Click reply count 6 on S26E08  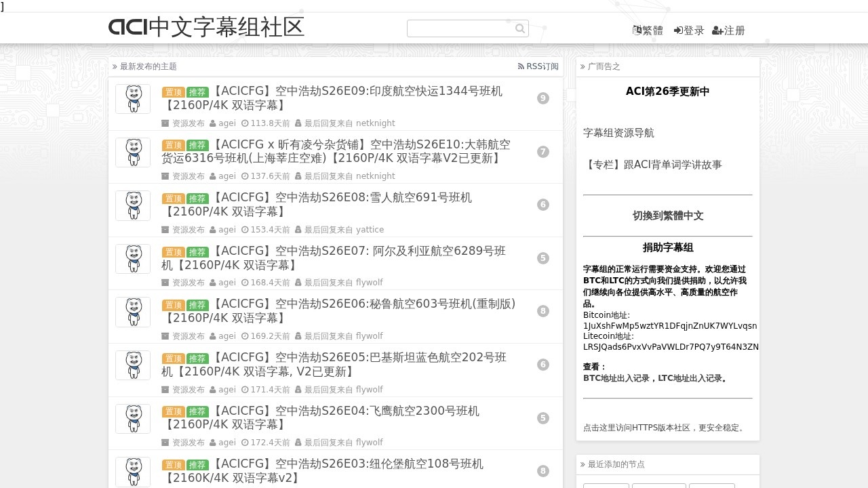click(543, 205)
